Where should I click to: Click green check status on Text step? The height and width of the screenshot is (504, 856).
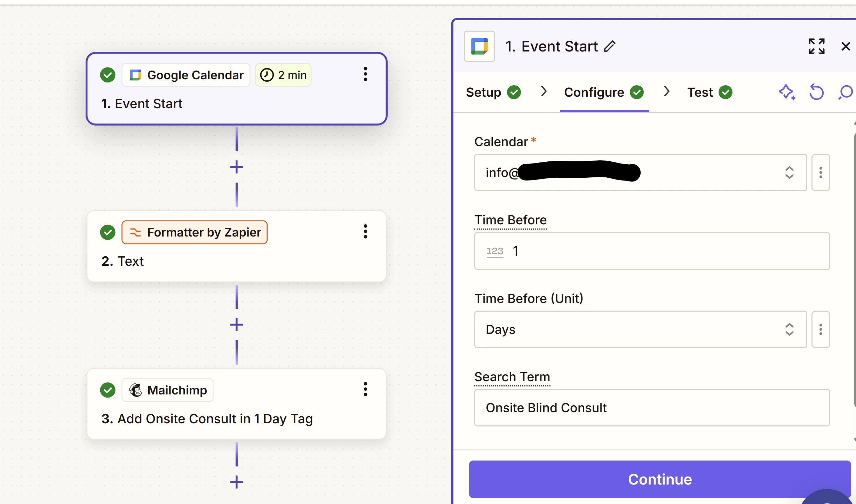pos(108,232)
